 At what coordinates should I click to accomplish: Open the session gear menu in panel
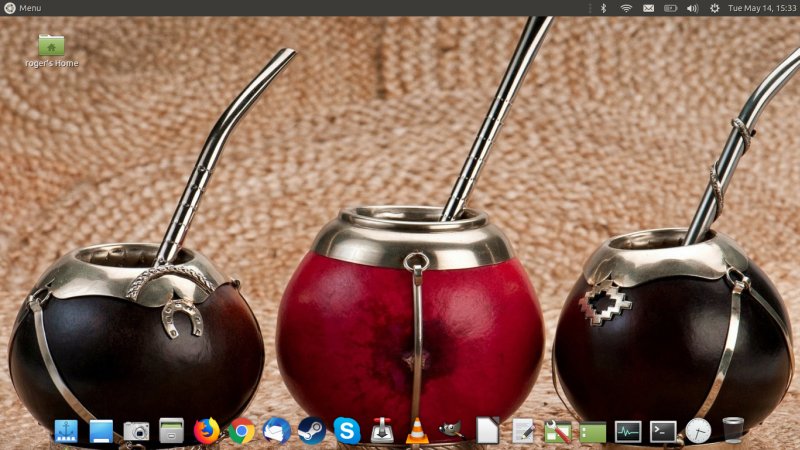tap(715, 8)
